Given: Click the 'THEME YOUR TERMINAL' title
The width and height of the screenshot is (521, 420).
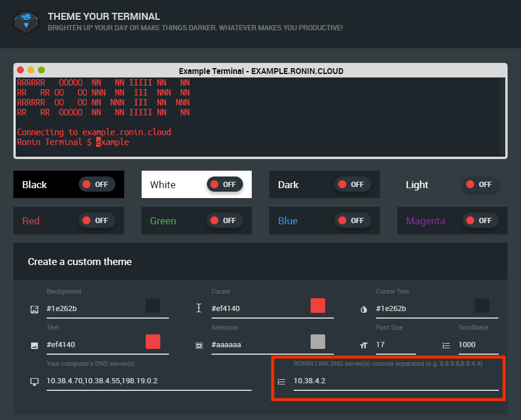Looking at the screenshot, I should coord(104,16).
